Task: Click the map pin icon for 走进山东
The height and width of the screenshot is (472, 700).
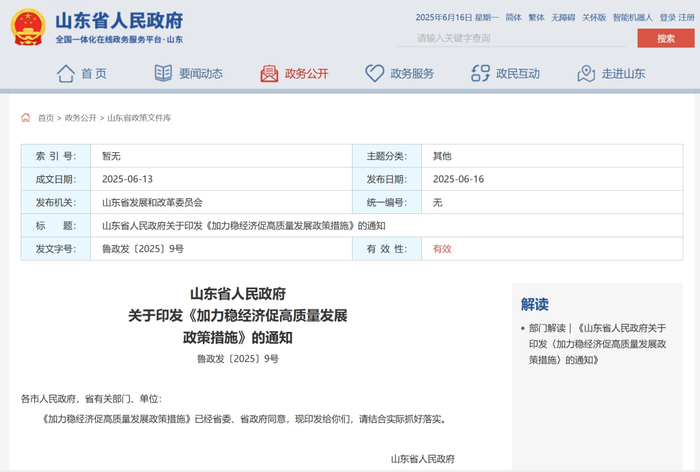Action: tap(586, 73)
